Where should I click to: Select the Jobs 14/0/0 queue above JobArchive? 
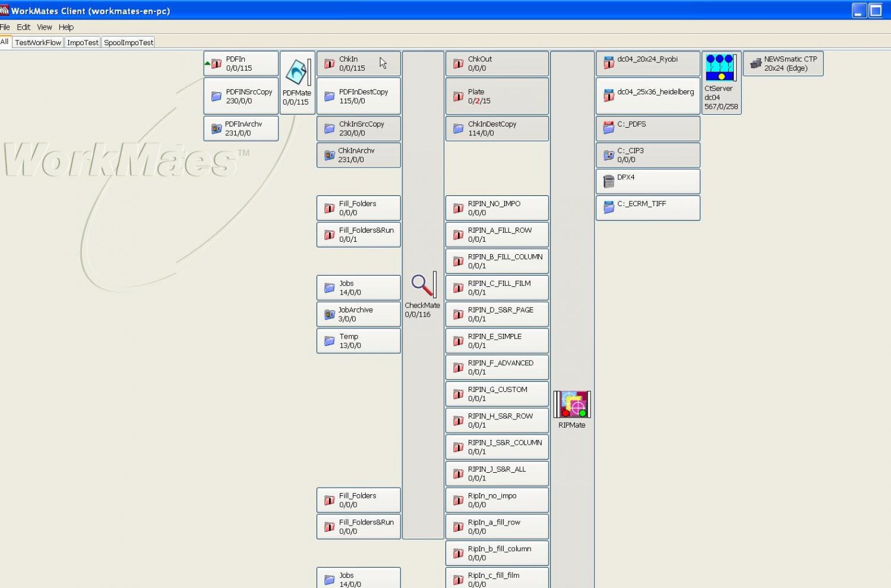[359, 287]
